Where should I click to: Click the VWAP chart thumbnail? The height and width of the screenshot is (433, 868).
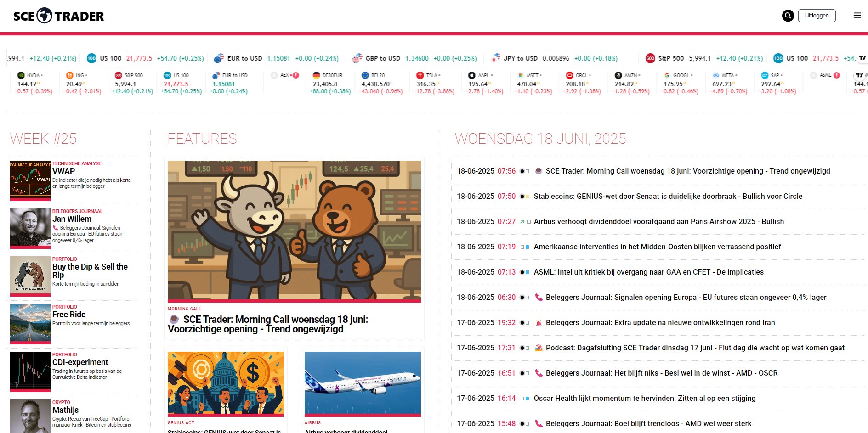tap(30, 180)
